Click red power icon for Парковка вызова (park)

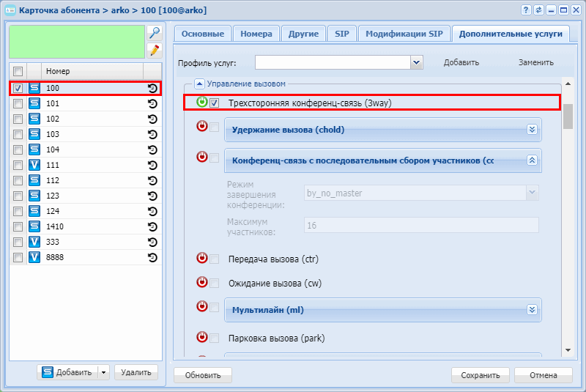click(x=202, y=337)
